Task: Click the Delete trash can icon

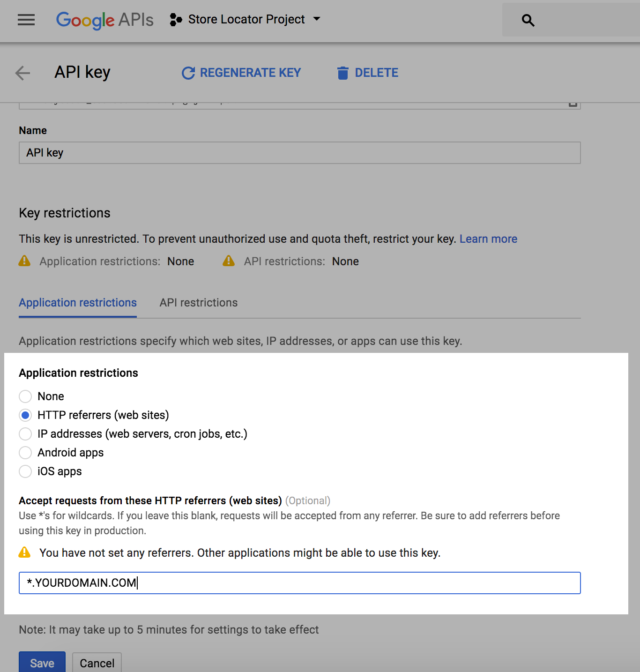Action: click(x=343, y=73)
